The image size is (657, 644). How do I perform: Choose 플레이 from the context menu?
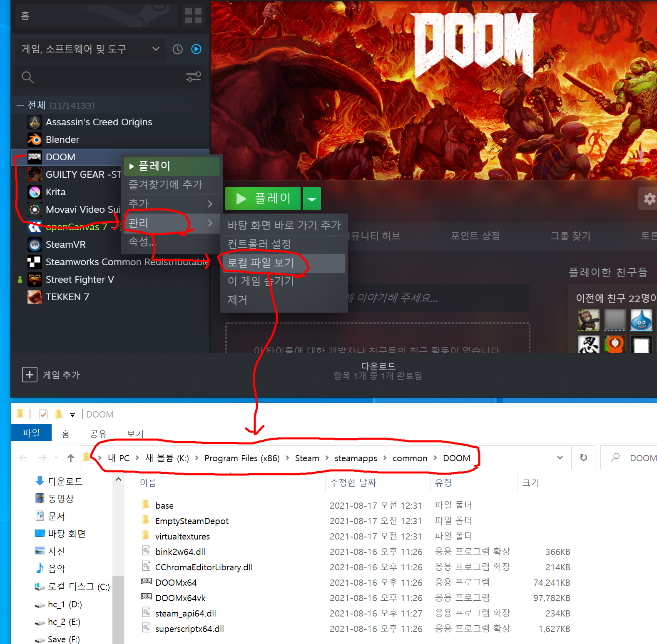click(x=172, y=166)
